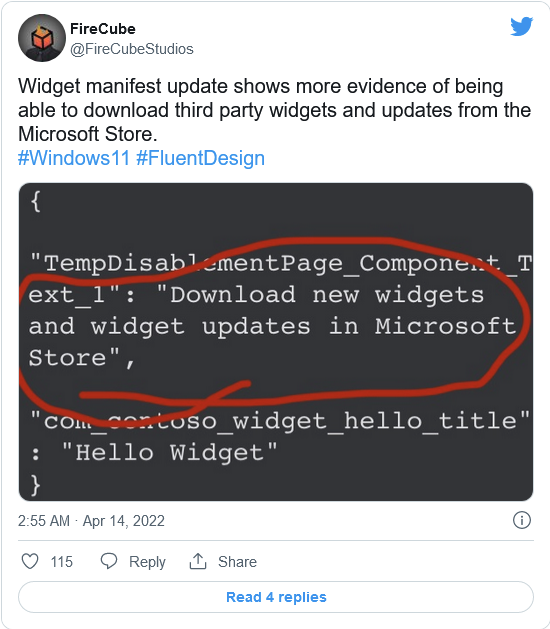
Task: Follow the #FluentDesign hashtag
Action: coord(201,158)
